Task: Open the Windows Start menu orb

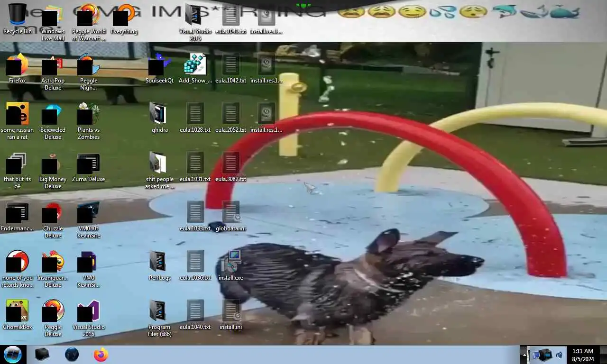Action: click(13, 355)
